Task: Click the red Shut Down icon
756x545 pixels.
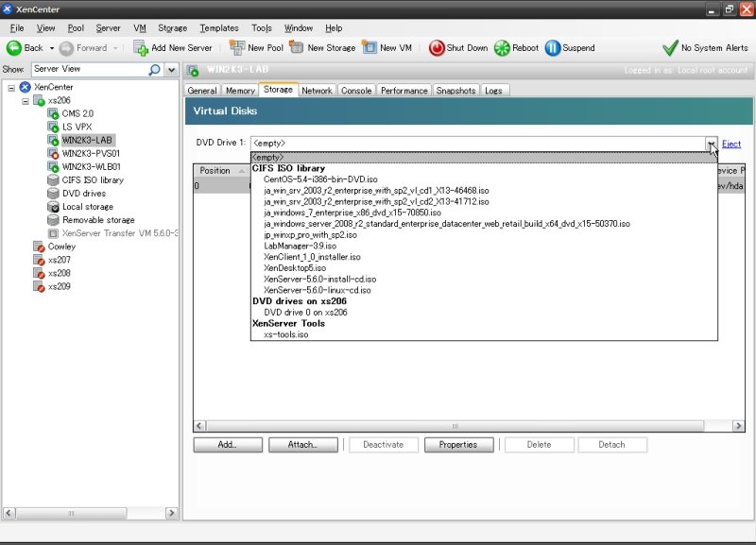Action: [437, 48]
